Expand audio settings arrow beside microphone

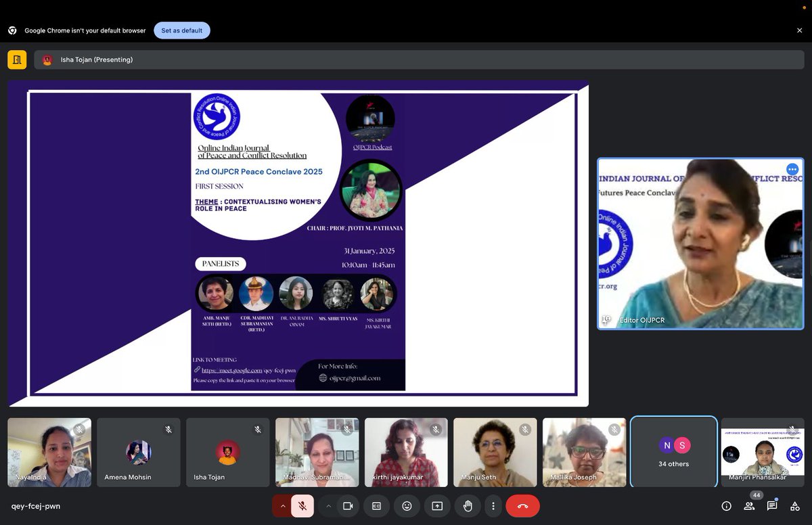tap(283, 506)
